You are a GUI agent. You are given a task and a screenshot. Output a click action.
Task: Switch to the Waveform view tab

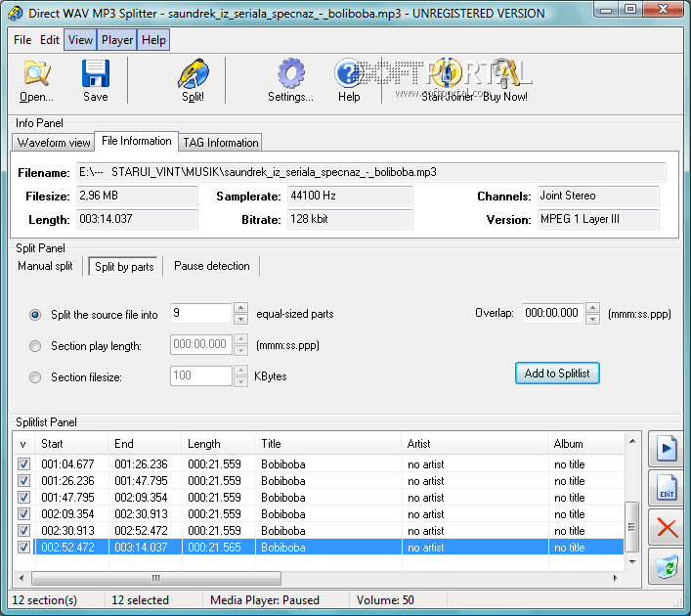click(54, 143)
